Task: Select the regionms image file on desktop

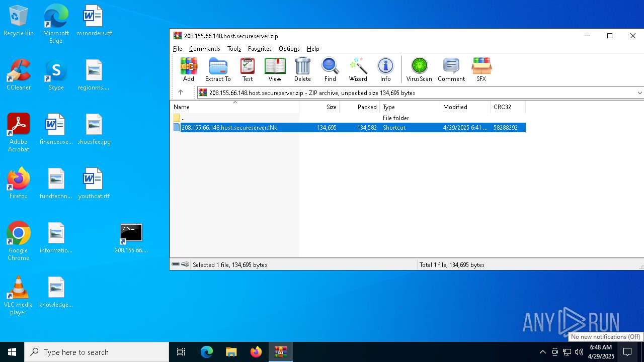Action: [94, 75]
